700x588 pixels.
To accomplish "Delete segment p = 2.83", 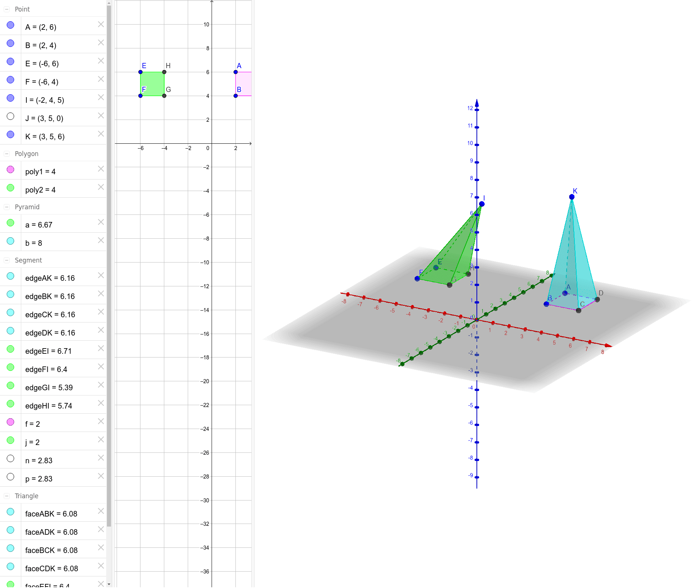I will 101,476.
